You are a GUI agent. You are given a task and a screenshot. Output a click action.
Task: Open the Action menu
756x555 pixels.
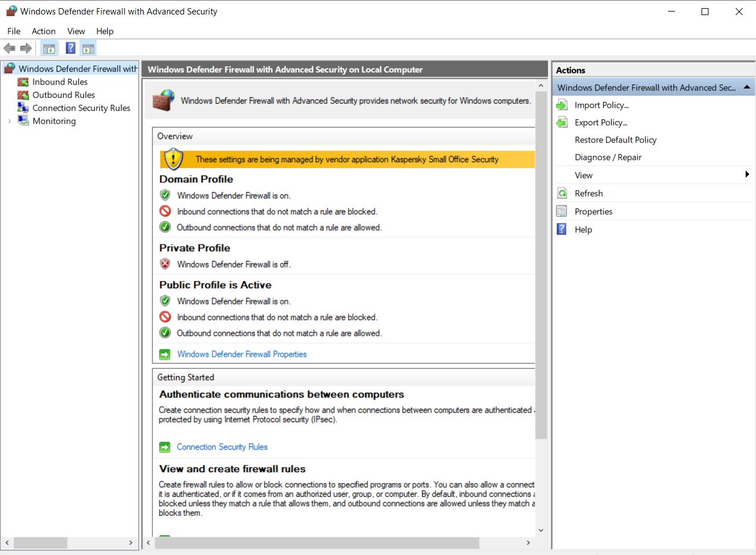tap(43, 31)
